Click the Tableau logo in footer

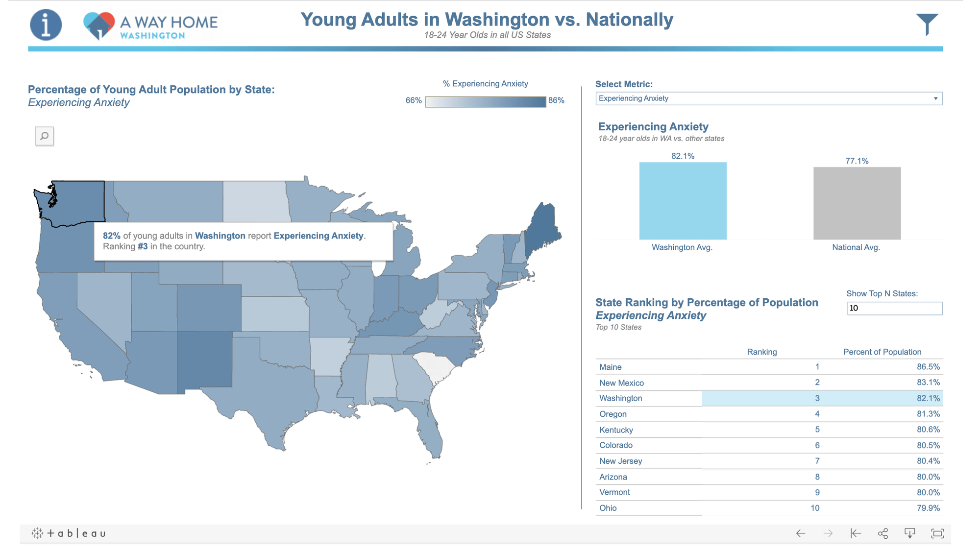click(69, 533)
